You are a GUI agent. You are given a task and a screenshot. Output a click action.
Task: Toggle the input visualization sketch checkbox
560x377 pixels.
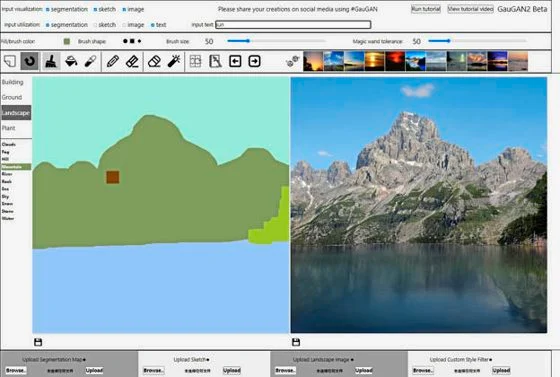tap(95, 10)
